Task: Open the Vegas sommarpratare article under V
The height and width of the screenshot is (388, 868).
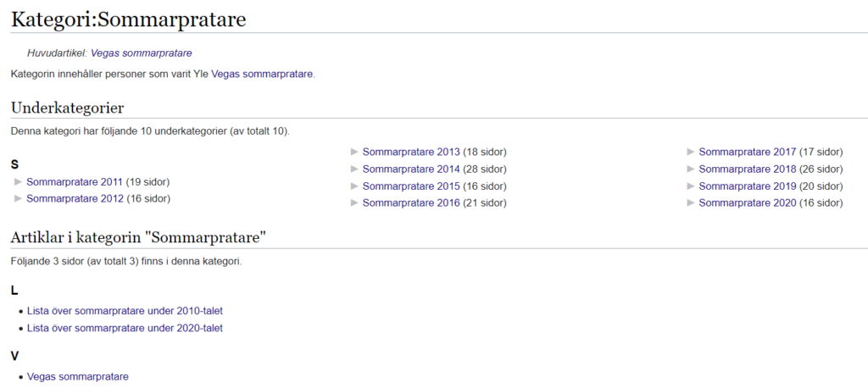Action: click(x=78, y=376)
